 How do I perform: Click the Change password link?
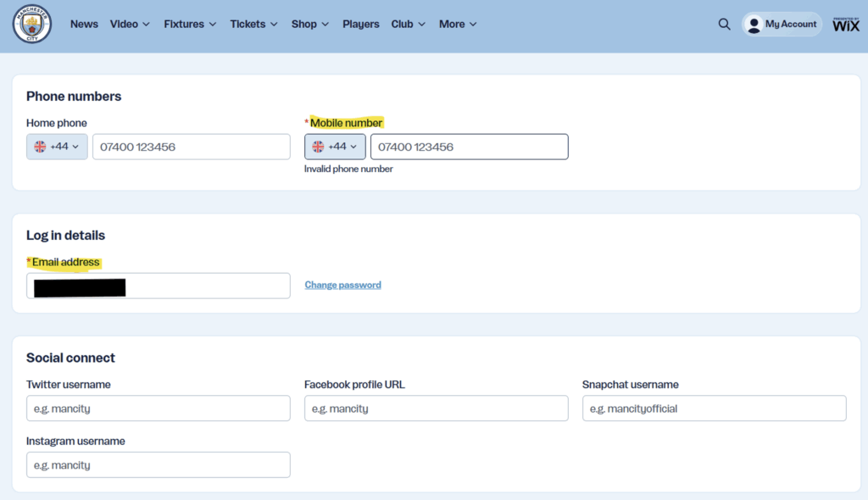(342, 286)
